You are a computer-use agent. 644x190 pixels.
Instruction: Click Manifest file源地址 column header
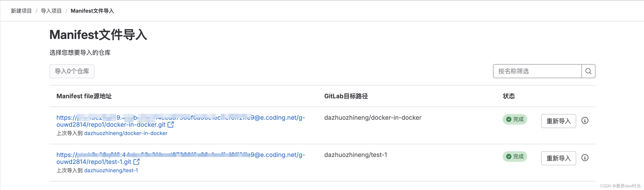point(84,96)
